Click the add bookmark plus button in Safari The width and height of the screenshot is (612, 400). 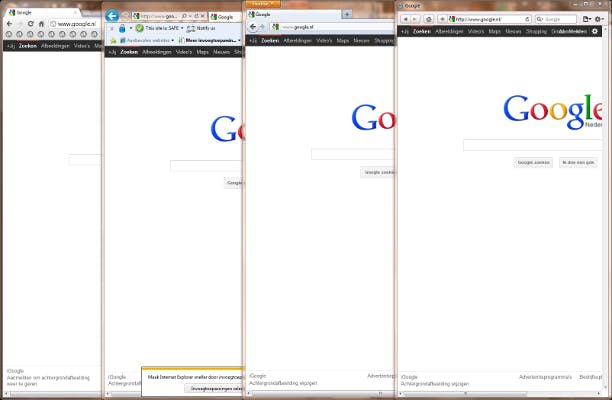[442, 19]
